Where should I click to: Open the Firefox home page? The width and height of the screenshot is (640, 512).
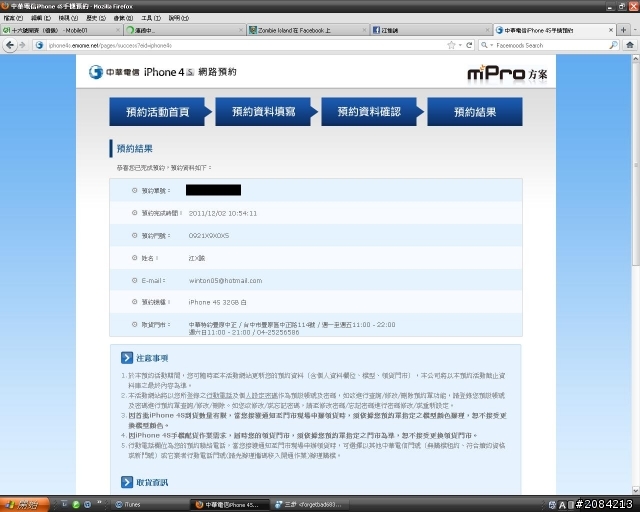point(630,45)
